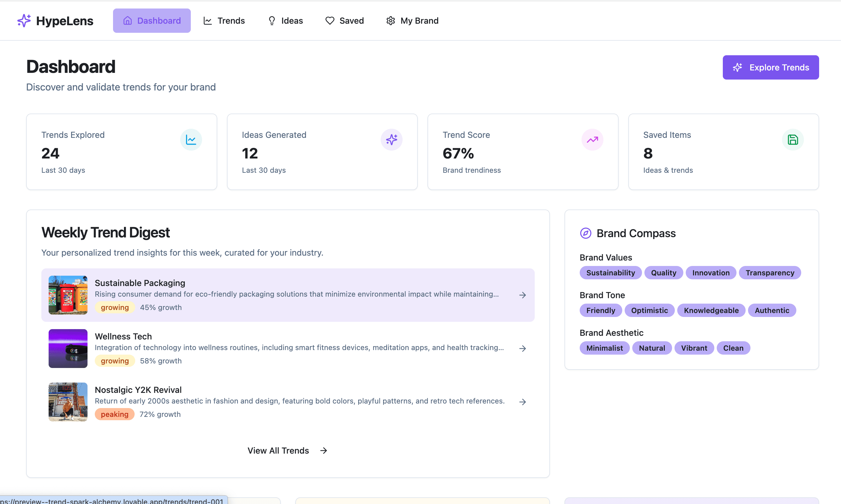Open the Ideas tab
841x504 pixels.
[x=285, y=21]
